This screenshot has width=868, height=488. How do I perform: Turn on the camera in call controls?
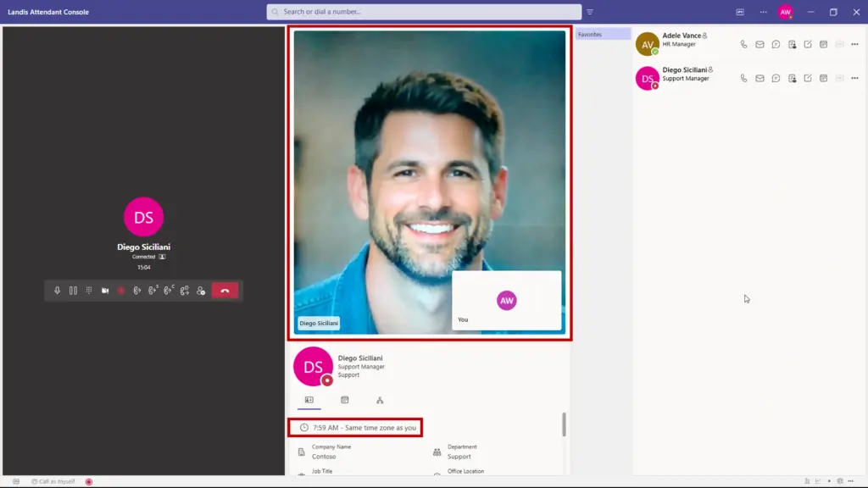[x=105, y=291]
